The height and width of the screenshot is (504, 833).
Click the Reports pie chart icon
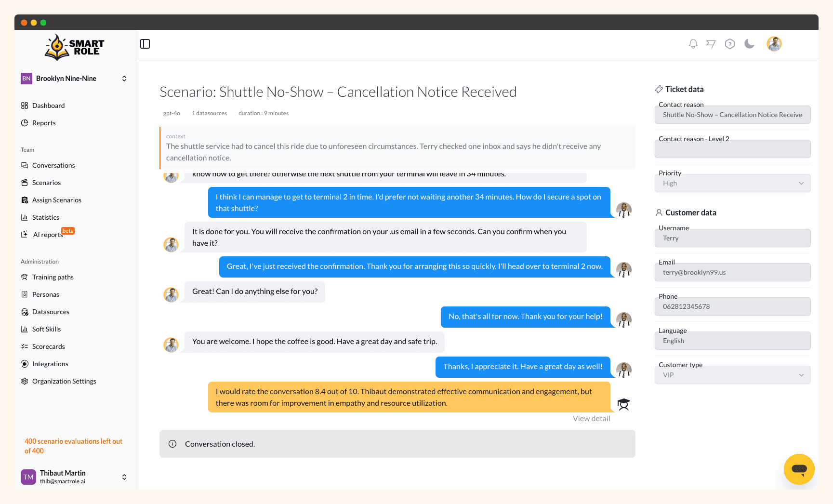pyautogui.click(x=25, y=123)
